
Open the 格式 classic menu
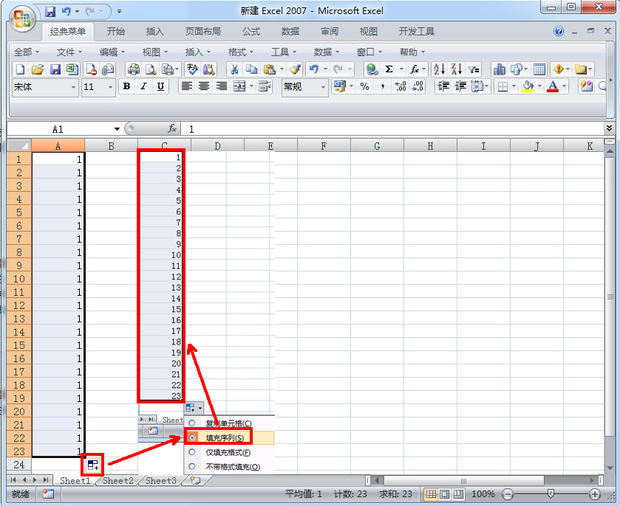point(240,52)
